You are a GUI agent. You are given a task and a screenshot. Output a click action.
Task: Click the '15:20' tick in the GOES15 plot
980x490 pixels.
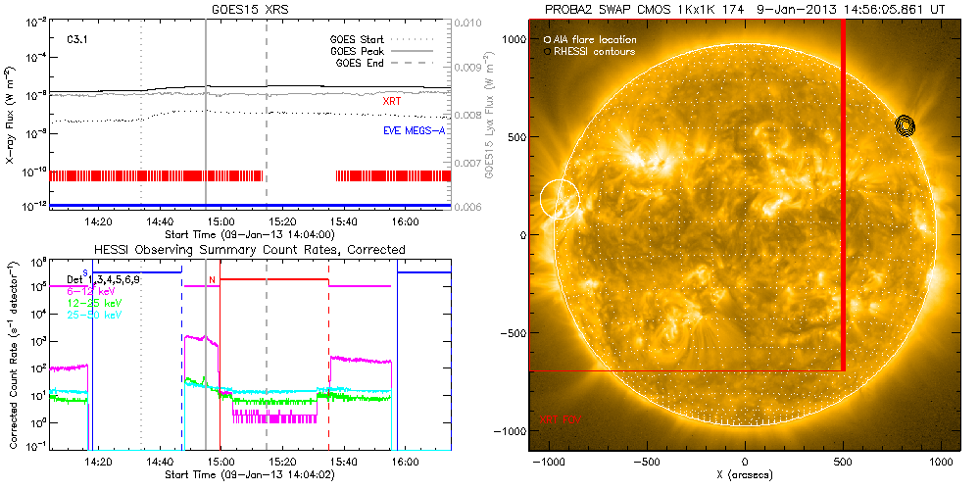point(281,221)
